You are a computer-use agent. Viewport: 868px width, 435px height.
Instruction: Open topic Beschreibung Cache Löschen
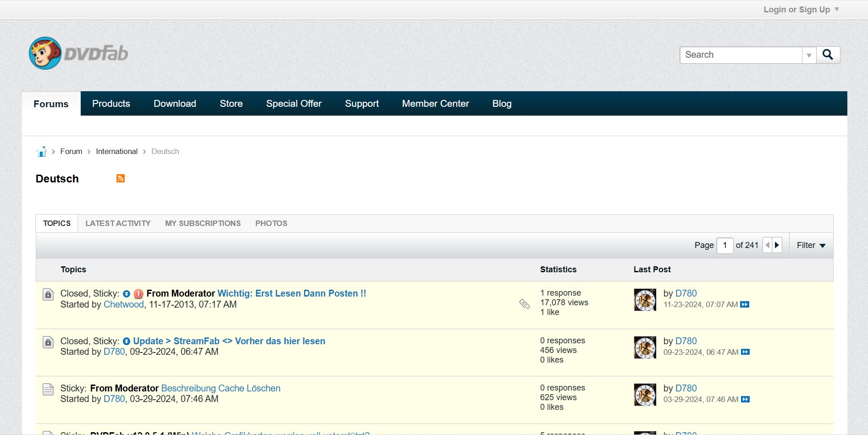(x=221, y=388)
